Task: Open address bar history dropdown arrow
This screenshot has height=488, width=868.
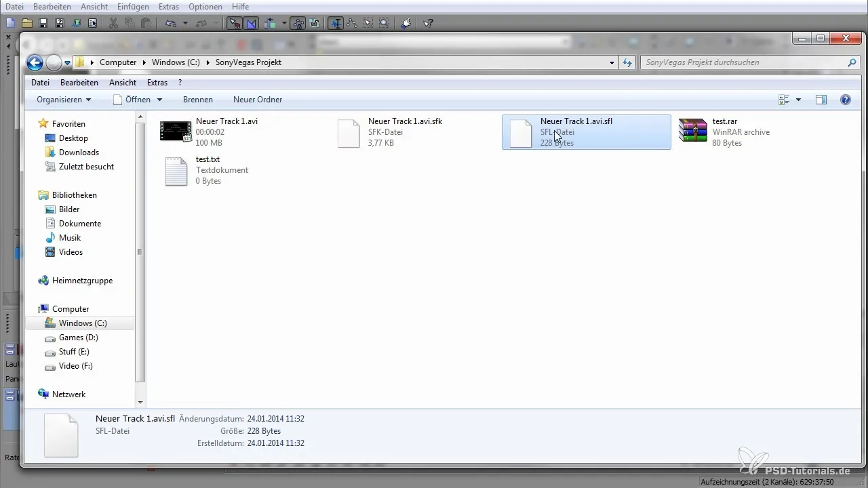Action: pos(612,62)
